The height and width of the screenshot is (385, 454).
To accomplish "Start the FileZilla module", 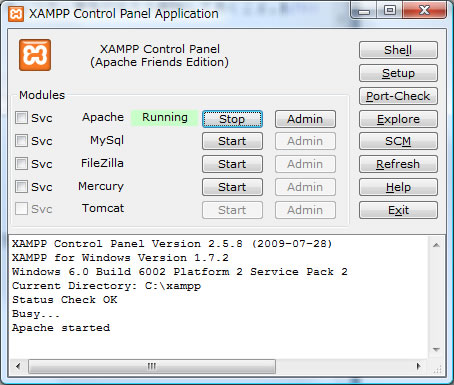I will [232, 164].
